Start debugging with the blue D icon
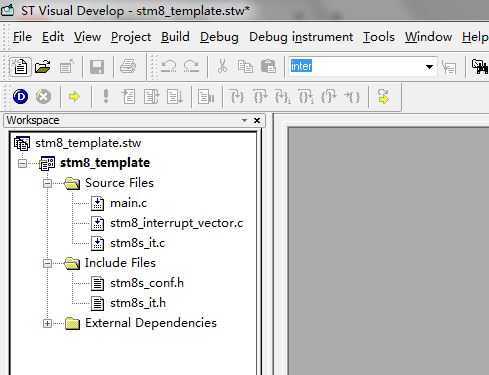 click(20, 97)
